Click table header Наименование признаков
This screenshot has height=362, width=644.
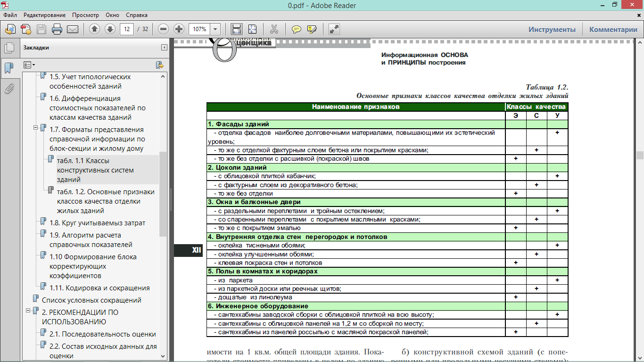pos(355,107)
